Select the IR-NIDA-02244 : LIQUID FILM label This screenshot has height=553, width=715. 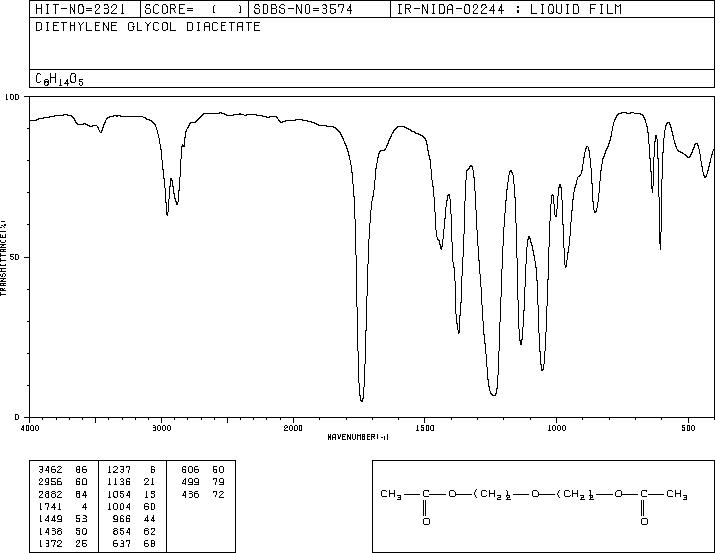click(509, 9)
